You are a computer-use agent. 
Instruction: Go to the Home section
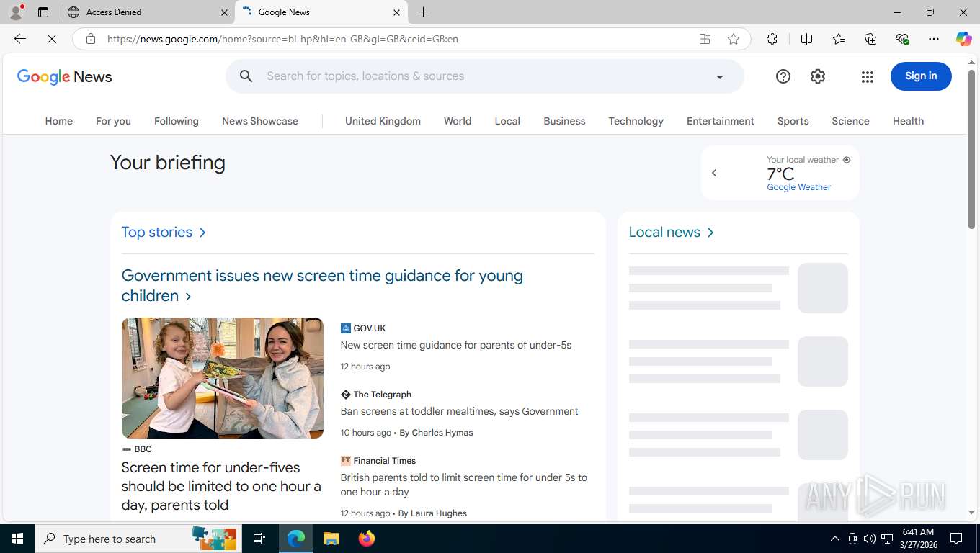click(59, 121)
